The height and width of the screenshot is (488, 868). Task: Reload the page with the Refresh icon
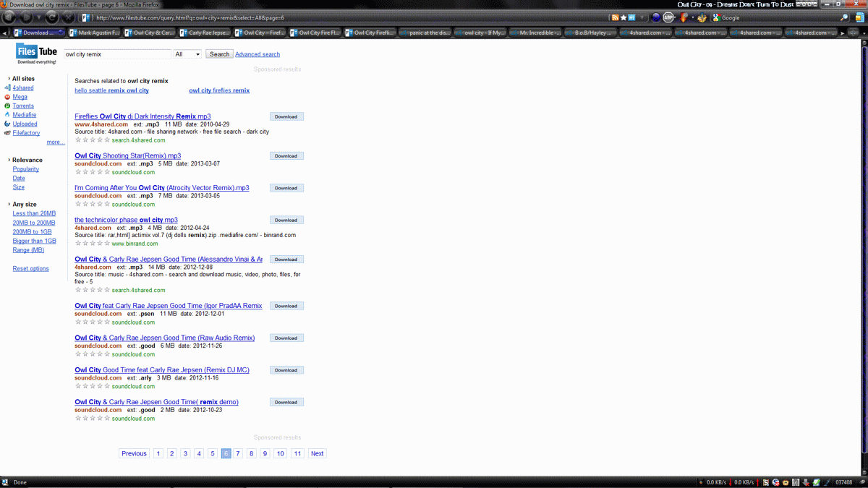point(52,17)
